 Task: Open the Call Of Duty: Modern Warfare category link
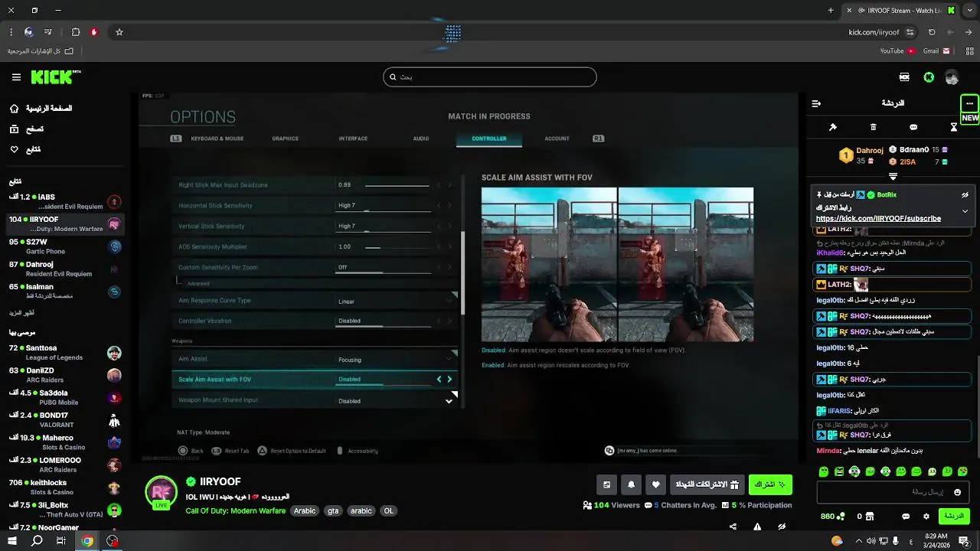tap(235, 511)
